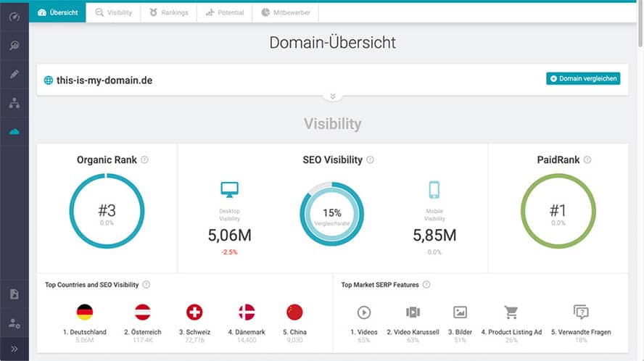Switch to the Potential tab
644x361 pixels.
(225, 12)
